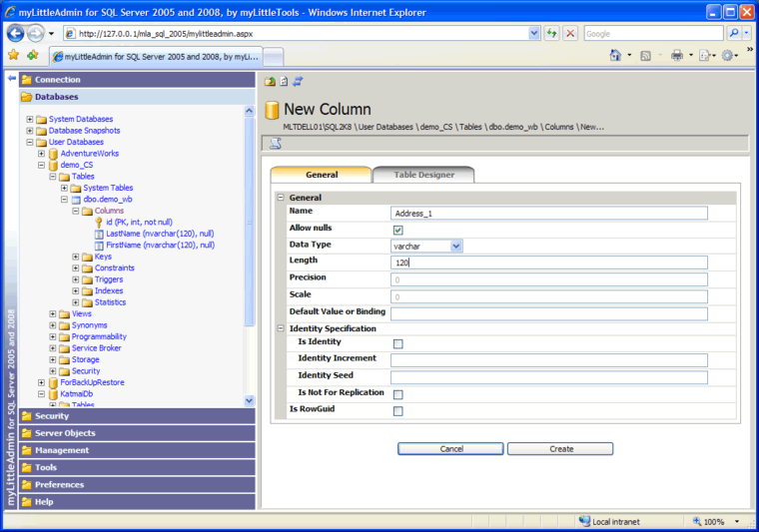Click the tree scroll down arrow

point(249,400)
